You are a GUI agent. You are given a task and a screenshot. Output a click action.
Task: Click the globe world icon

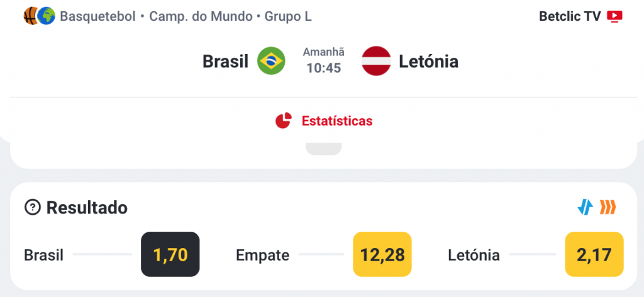[46, 16]
